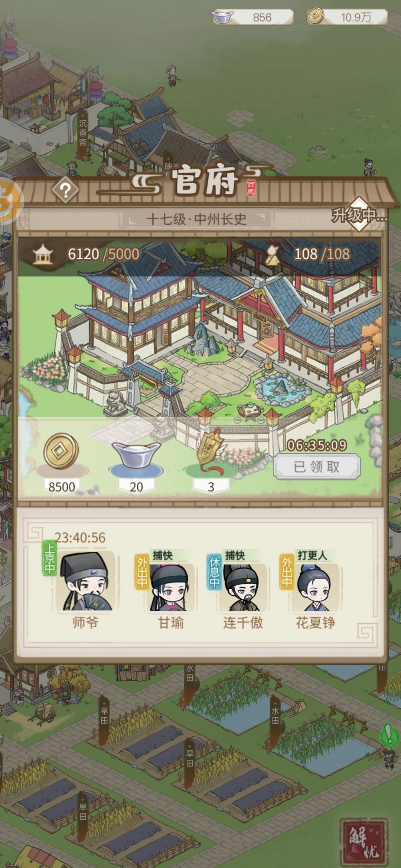Tap the 沉香斋 shop sign
The width and height of the screenshot is (401, 868).
pyautogui.click(x=82, y=132)
